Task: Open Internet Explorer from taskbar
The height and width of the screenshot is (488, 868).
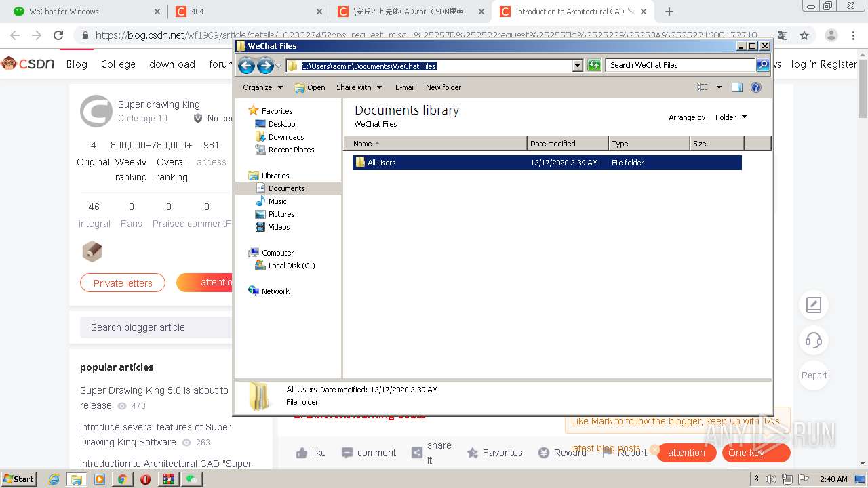Action: coord(54,479)
